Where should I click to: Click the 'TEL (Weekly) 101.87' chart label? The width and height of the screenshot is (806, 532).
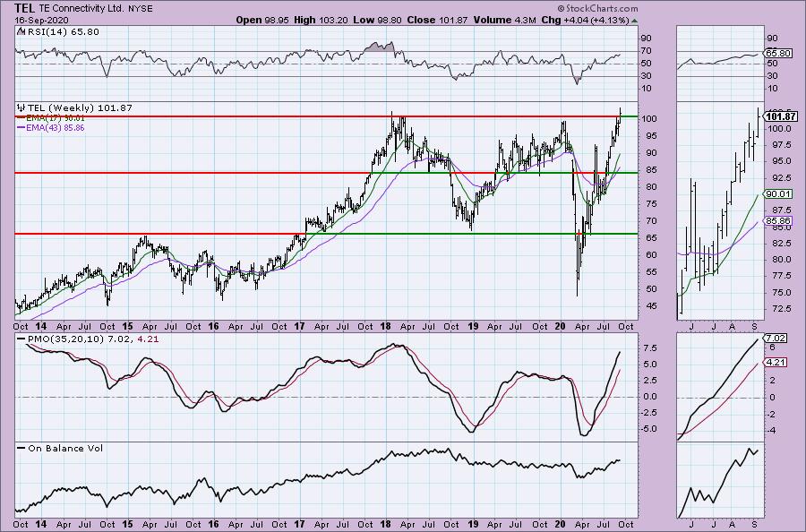(80, 108)
